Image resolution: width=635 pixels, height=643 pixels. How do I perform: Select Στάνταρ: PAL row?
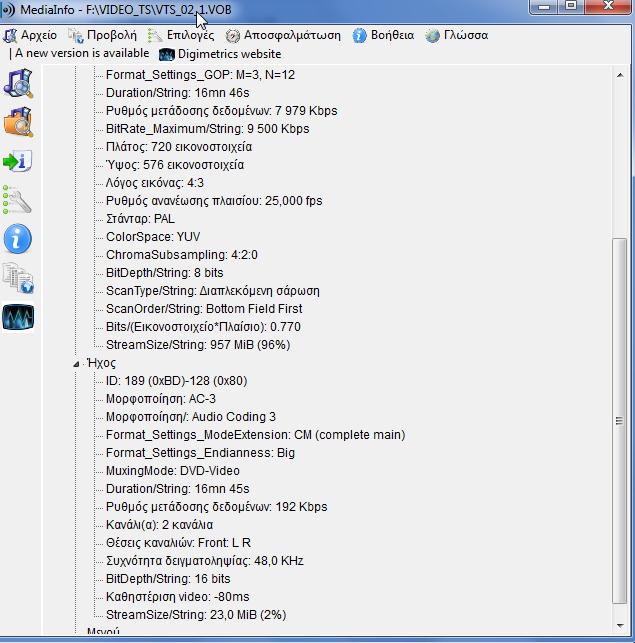[140, 219]
